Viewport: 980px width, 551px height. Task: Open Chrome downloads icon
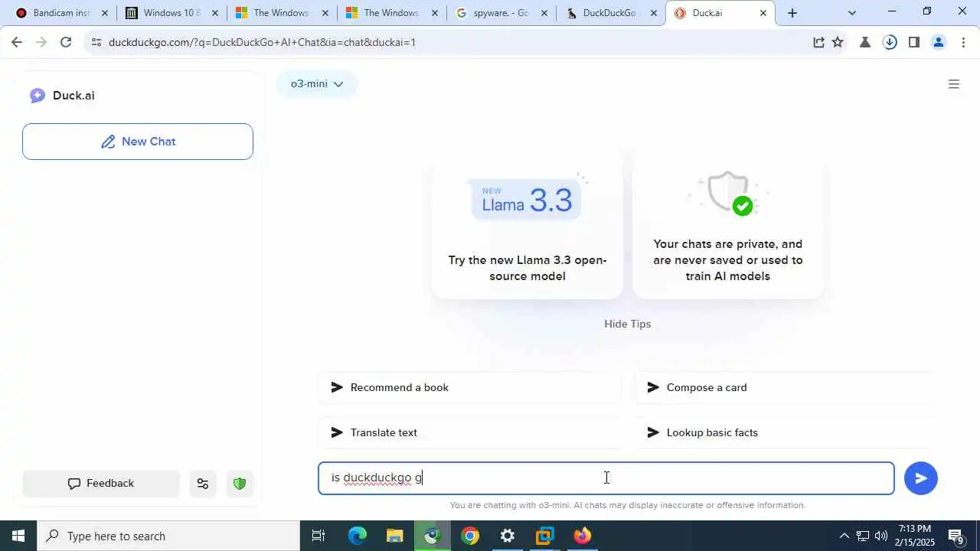coord(890,42)
